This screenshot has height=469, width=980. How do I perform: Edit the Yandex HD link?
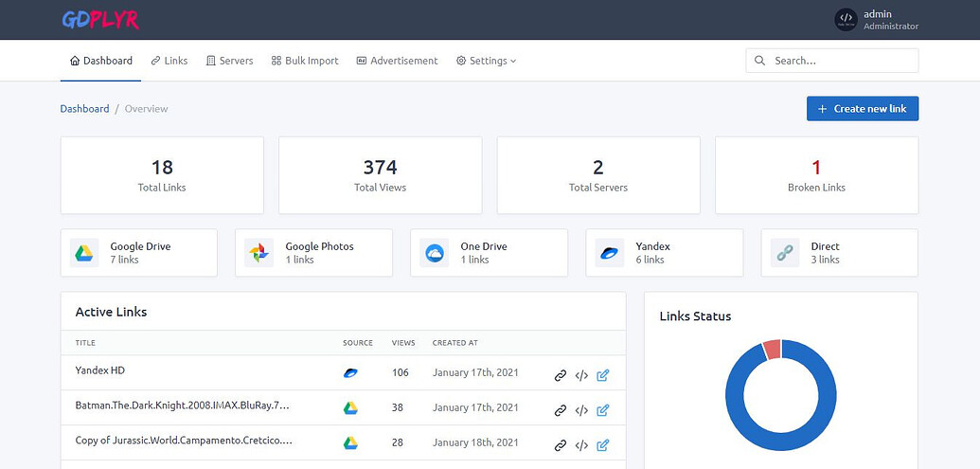(x=602, y=375)
